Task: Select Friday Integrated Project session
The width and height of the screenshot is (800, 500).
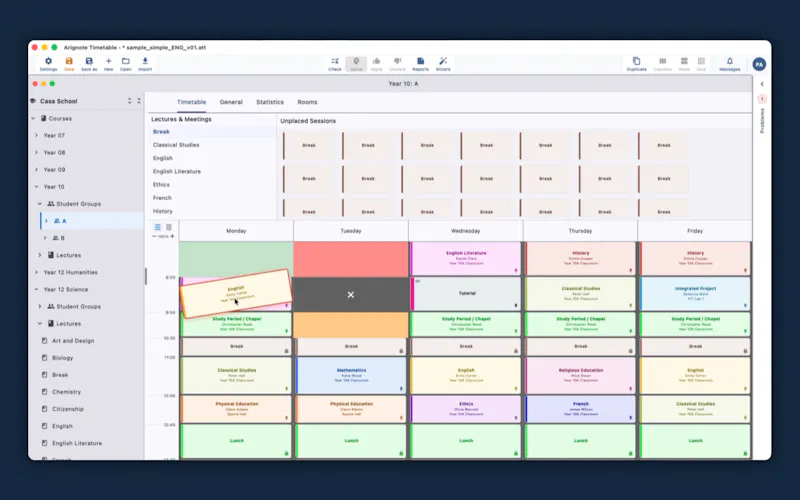Action: [695, 294]
